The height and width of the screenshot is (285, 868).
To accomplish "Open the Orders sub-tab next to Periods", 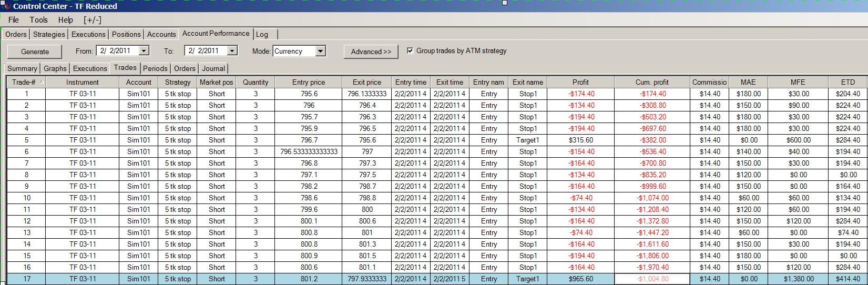I will (x=185, y=68).
